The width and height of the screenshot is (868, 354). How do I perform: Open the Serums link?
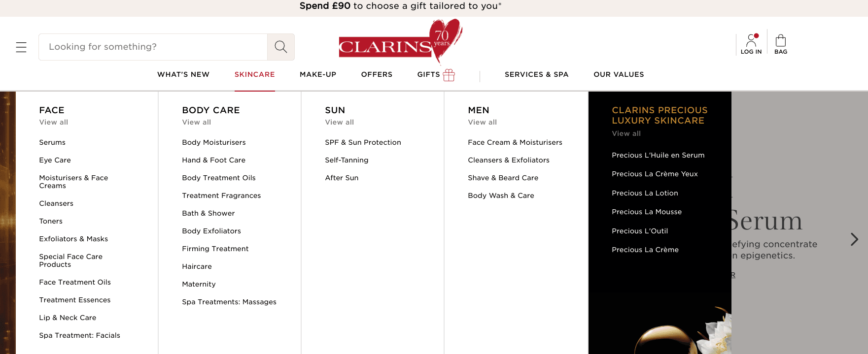pyautogui.click(x=52, y=142)
